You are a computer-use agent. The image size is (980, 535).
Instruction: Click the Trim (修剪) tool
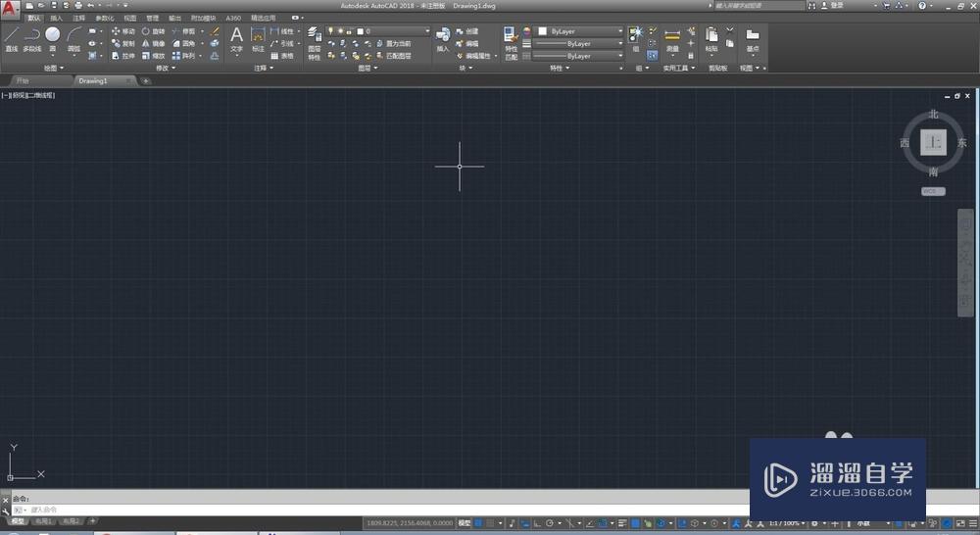click(184, 31)
